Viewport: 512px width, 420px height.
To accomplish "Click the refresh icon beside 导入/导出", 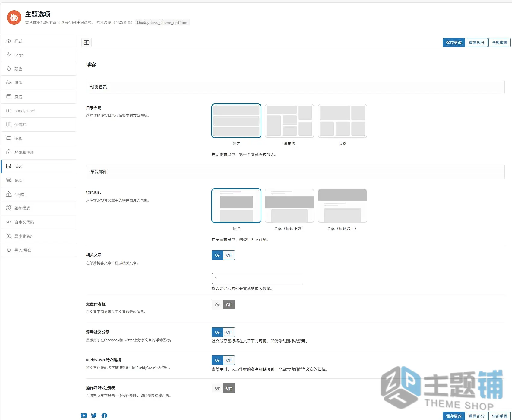I will tap(9, 250).
